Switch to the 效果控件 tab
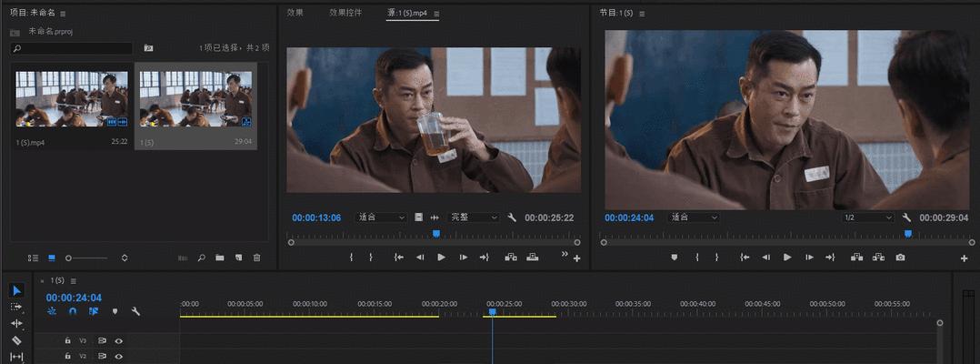Screen dimensions: 980x364 click(345, 13)
